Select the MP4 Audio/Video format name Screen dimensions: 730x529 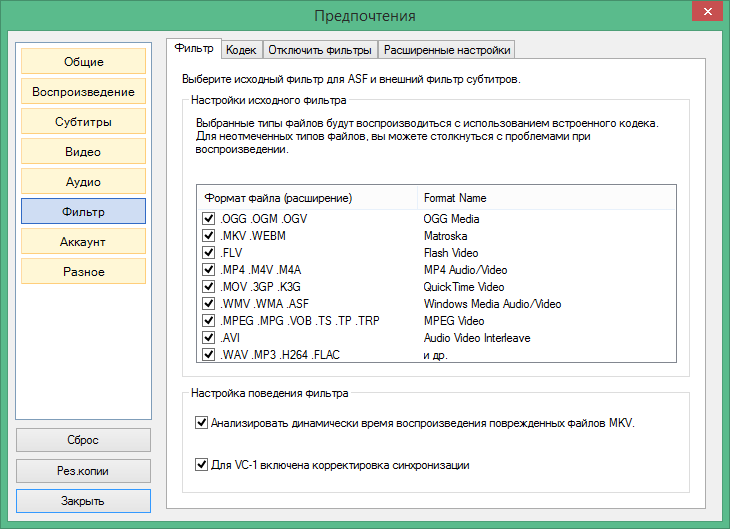[x=465, y=270]
